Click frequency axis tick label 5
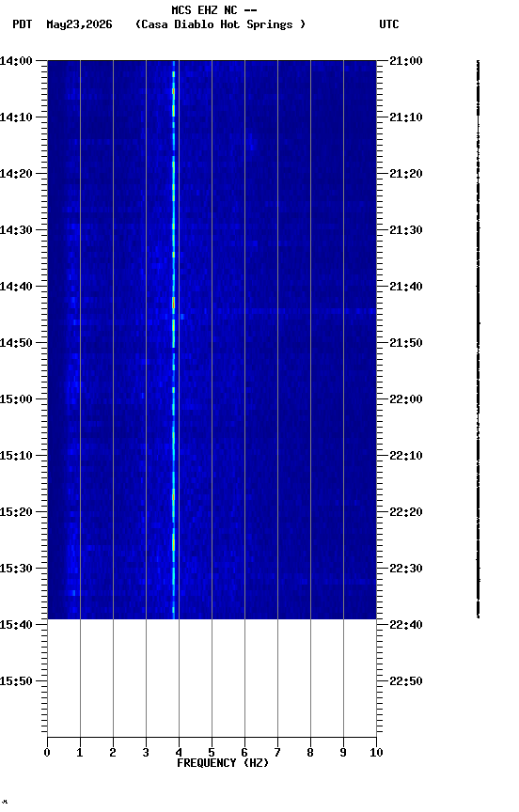This screenshot has width=519, height=812. pos(212,753)
